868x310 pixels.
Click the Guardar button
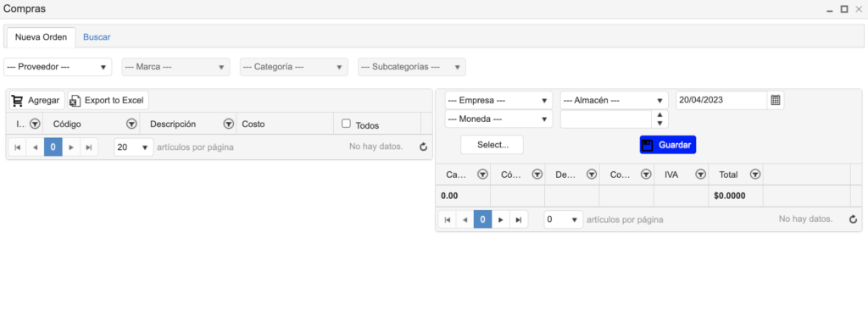(x=668, y=145)
